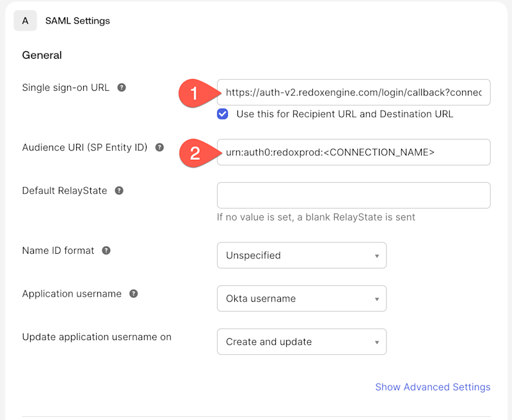
Task: Click help icon beside Name ID format
Action: click(x=106, y=251)
